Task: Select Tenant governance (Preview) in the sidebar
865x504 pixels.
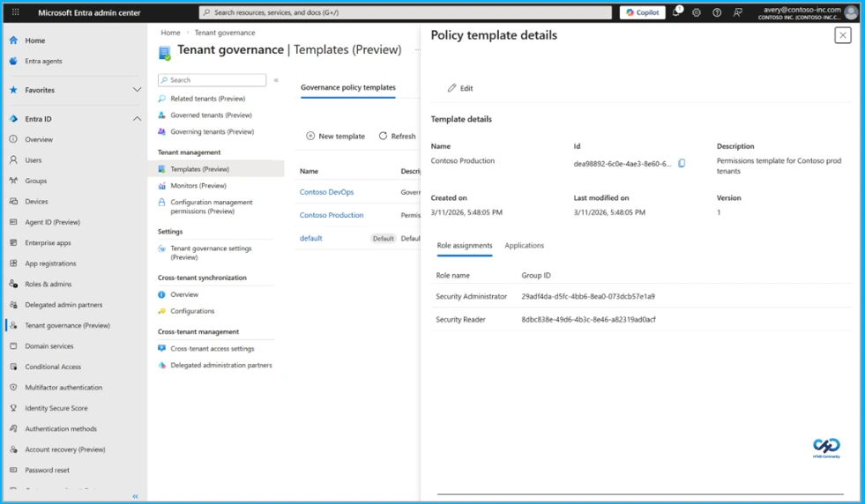Action: pyautogui.click(x=67, y=325)
